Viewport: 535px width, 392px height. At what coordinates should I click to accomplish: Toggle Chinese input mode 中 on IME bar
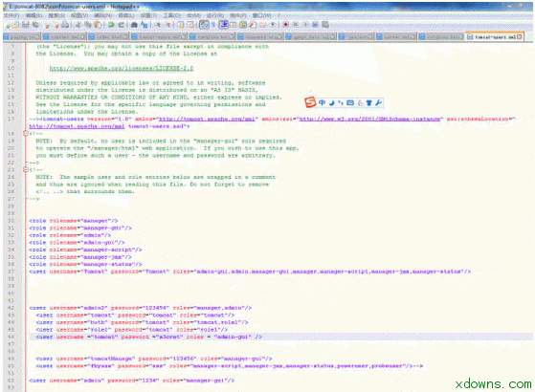pos(322,102)
